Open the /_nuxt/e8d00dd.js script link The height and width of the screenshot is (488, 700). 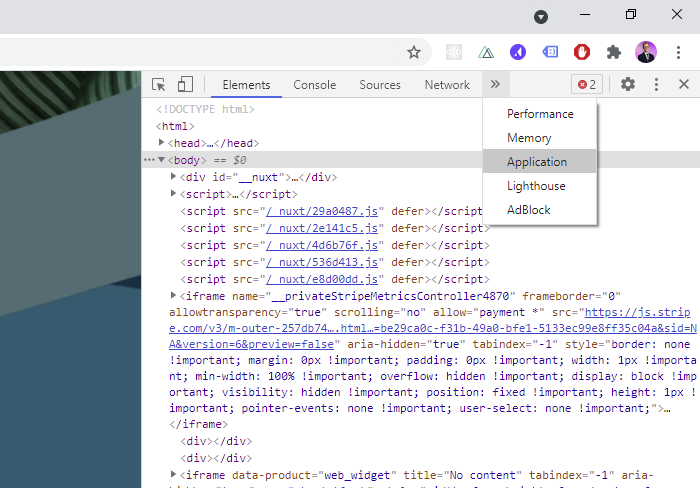click(x=322, y=279)
